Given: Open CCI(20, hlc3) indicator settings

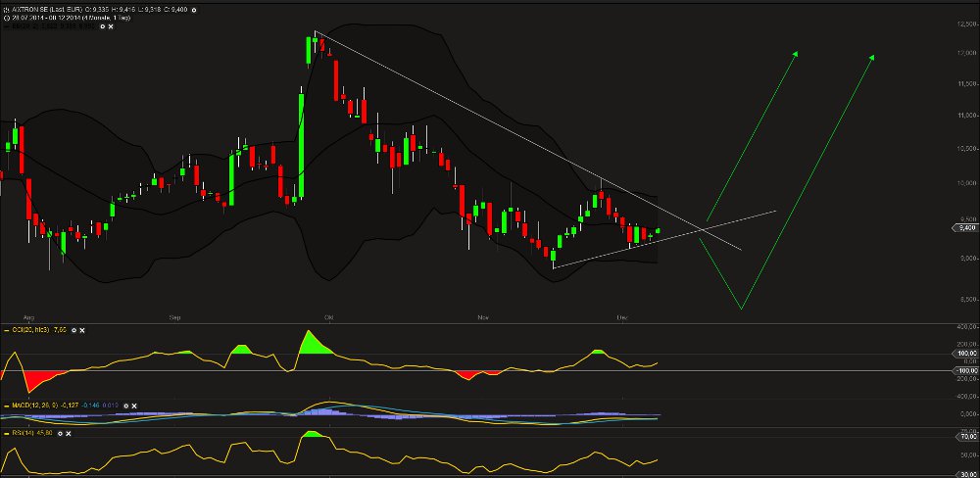Looking at the screenshot, I should point(73,330).
